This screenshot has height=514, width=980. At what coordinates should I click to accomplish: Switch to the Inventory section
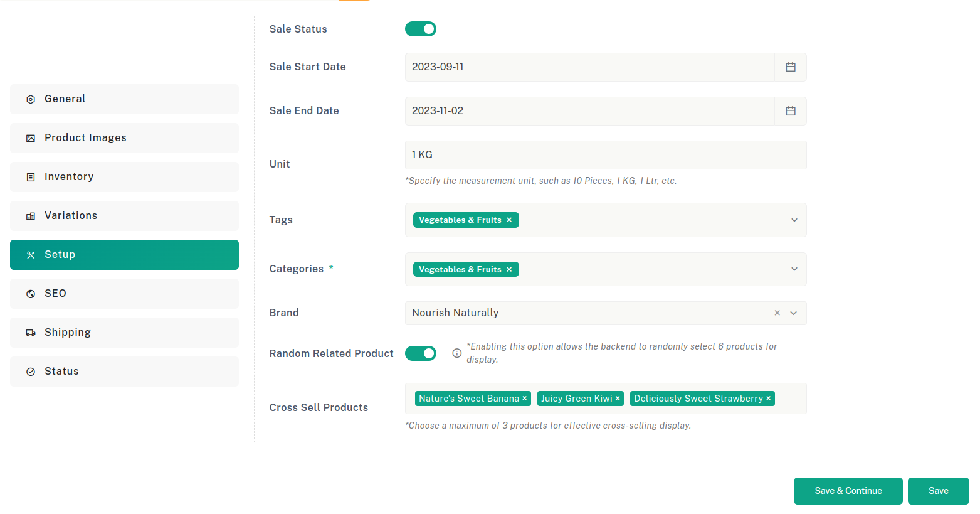click(x=124, y=177)
